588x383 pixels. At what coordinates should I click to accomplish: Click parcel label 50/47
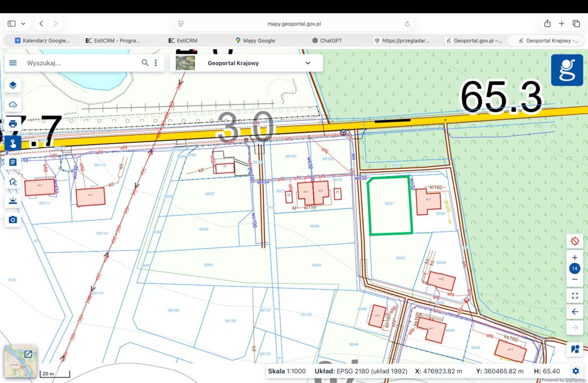[x=316, y=265]
